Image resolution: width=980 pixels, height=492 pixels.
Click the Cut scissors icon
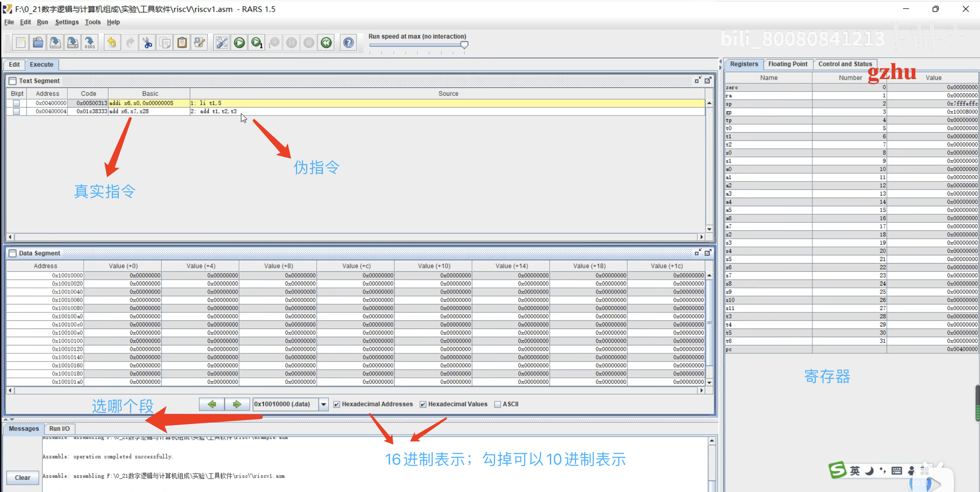(148, 43)
